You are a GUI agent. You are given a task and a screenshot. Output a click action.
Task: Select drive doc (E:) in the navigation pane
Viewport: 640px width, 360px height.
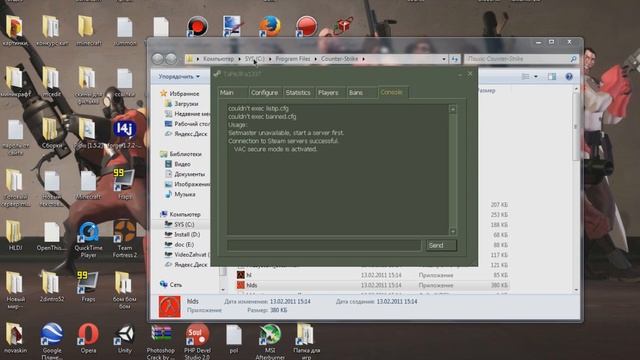click(179, 244)
